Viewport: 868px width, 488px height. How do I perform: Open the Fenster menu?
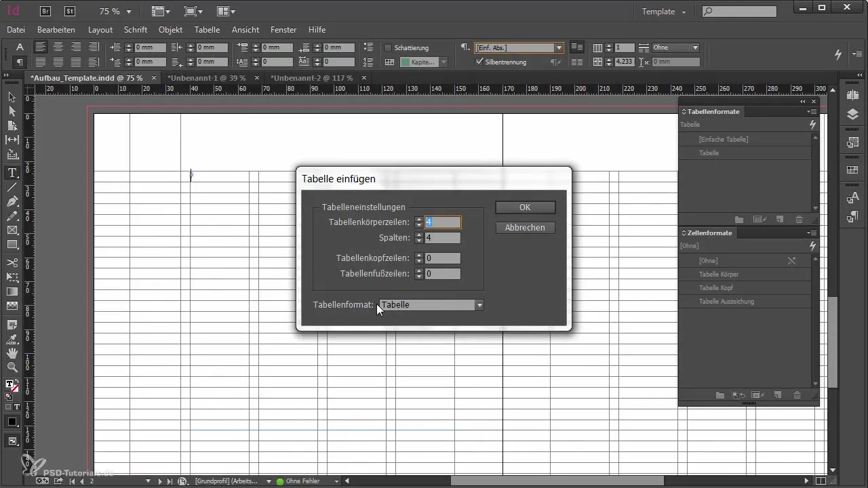pos(283,30)
